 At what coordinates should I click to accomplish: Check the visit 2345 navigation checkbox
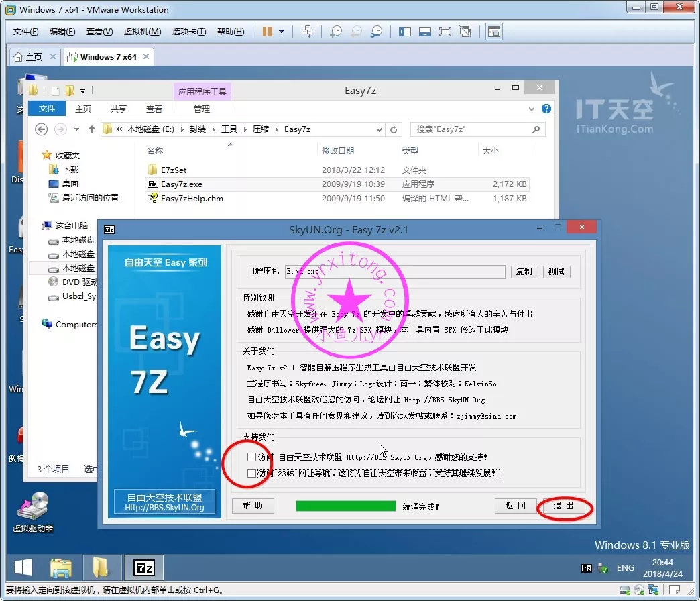[x=251, y=474]
